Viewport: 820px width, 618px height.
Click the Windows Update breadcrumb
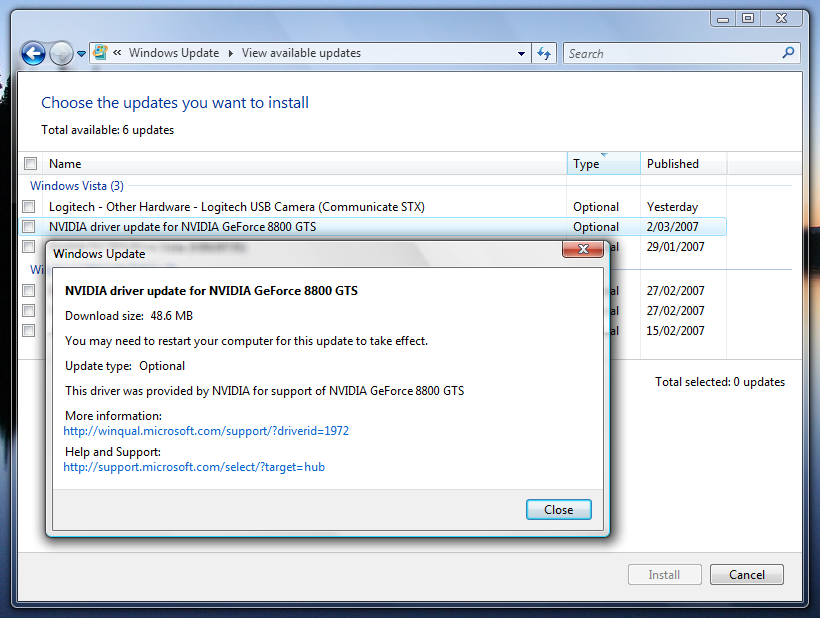[x=174, y=53]
